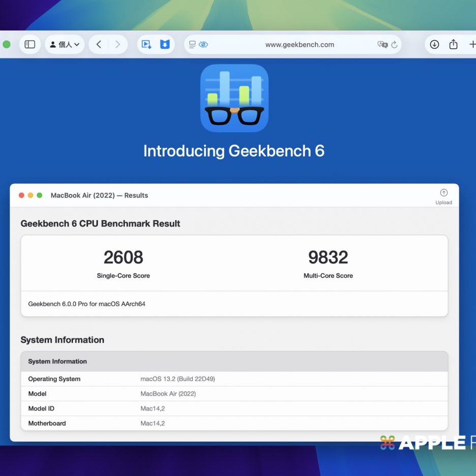The image size is (476, 476).
Task: Open the Share menu
Action: [x=453, y=45]
